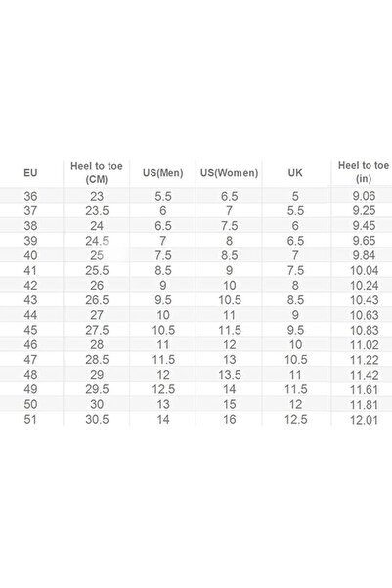The height and width of the screenshot is (588, 392).
Task: Click the 13.5 US Women cell
Action: pyautogui.click(x=230, y=375)
